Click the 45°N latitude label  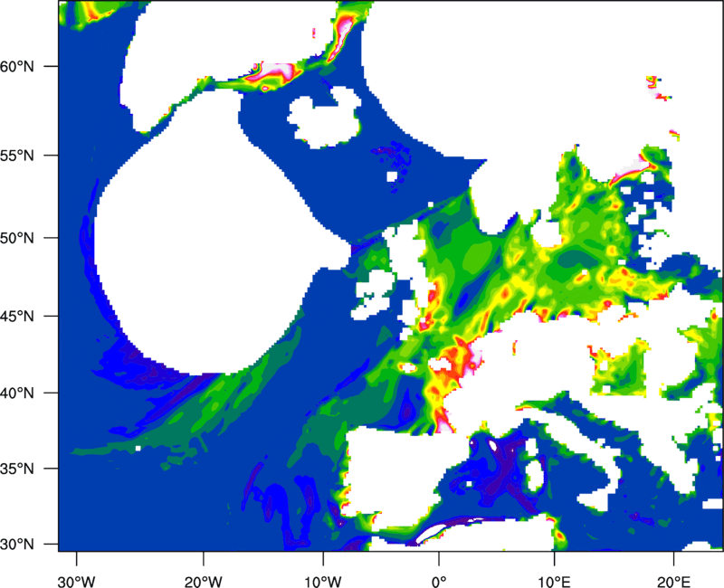click(x=17, y=316)
